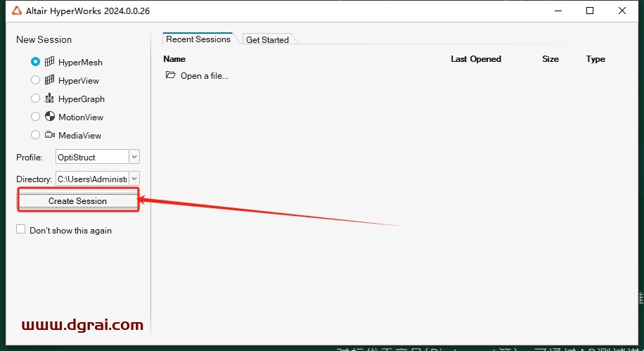Click the HyperMesh label text
644x351 pixels.
click(x=80, y=63)
